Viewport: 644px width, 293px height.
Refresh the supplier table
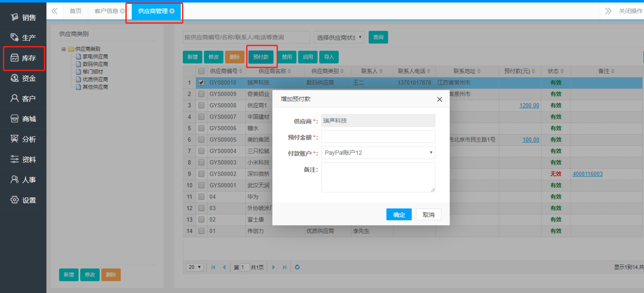tap(297, 267)
